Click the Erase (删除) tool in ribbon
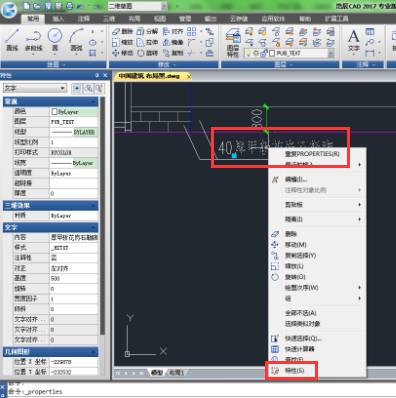 click(122, 31)
